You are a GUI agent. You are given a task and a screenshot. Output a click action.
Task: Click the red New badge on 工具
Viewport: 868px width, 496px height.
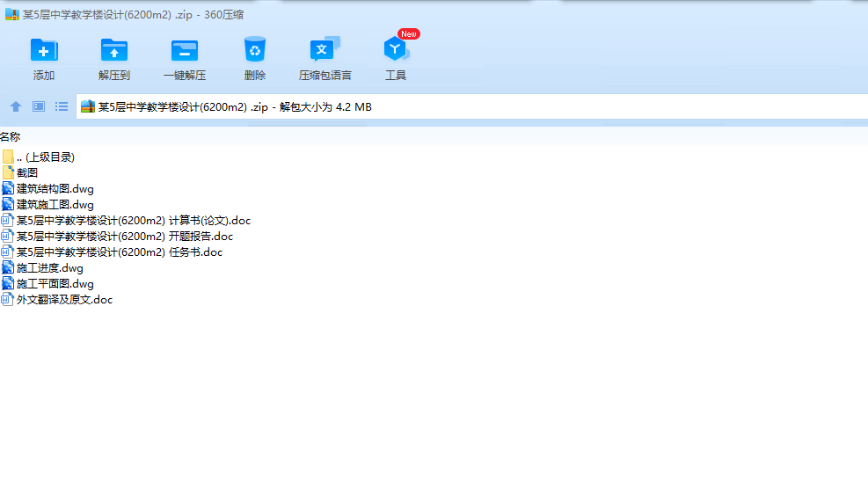point(409,33)
